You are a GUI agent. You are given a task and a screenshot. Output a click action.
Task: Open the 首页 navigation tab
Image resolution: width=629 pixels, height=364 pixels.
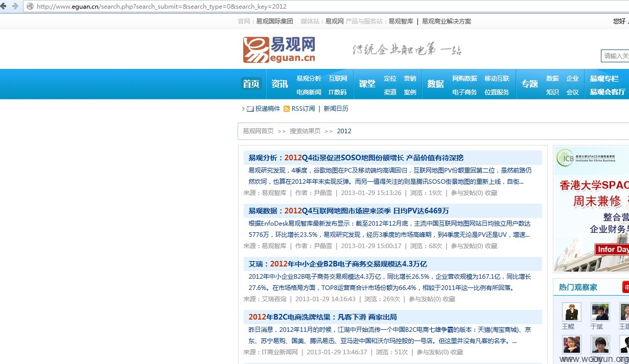[x=251, y=84]
